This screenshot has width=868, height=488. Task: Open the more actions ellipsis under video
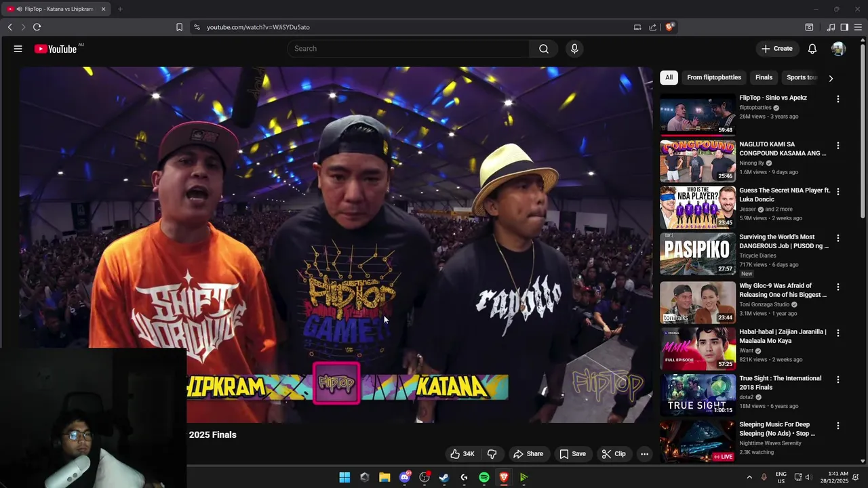pos(645,454)
